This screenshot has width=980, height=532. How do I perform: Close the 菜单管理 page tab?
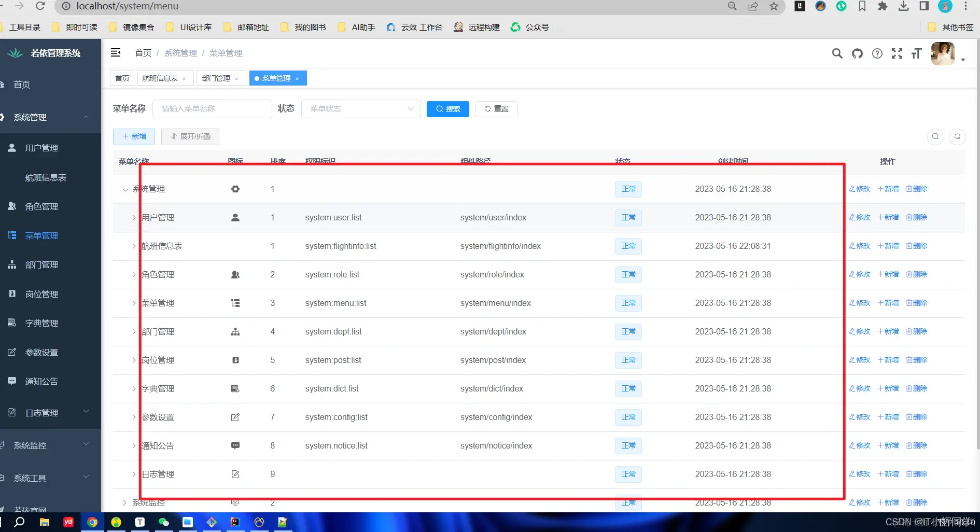tap(297, 79)
